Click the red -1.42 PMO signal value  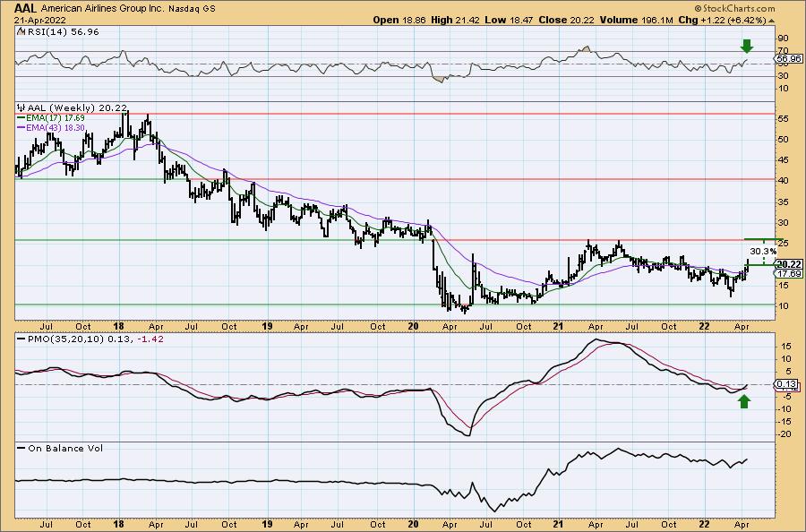(x=150, y=339)
